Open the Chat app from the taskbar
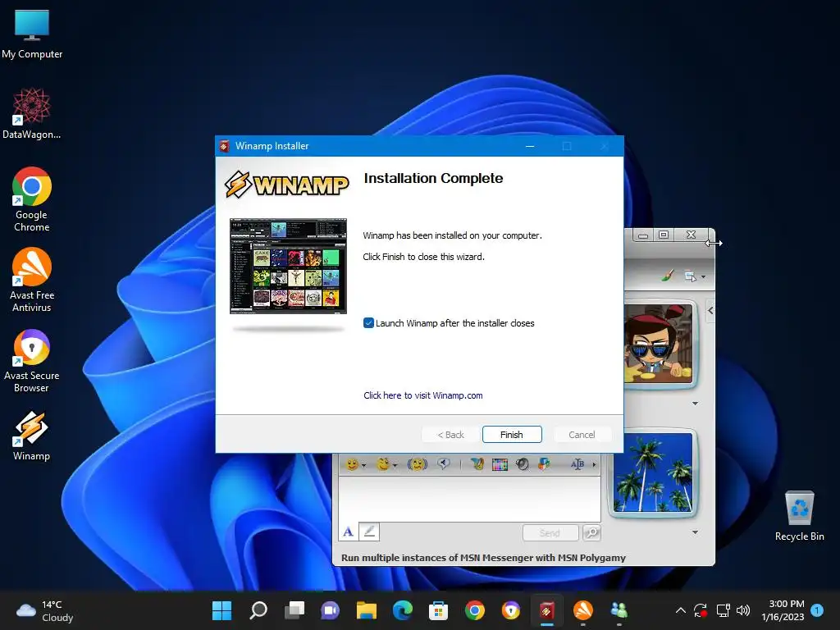 (x=330, y=610)
